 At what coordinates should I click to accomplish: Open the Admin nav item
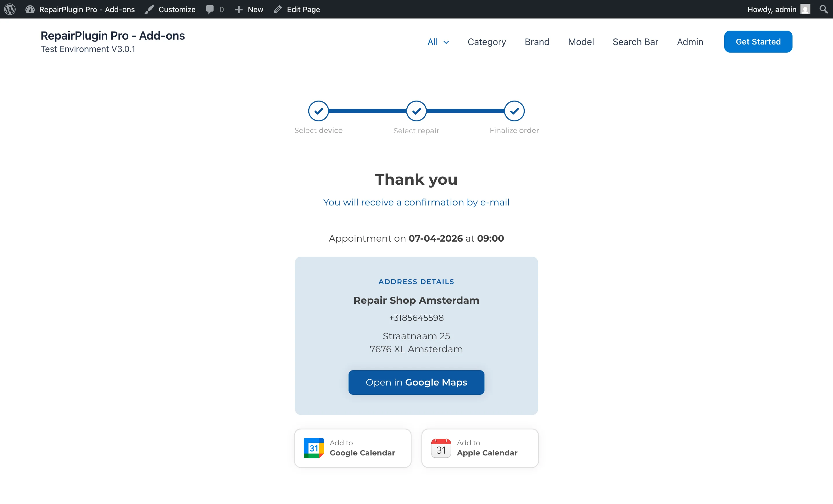click(690, 42)
